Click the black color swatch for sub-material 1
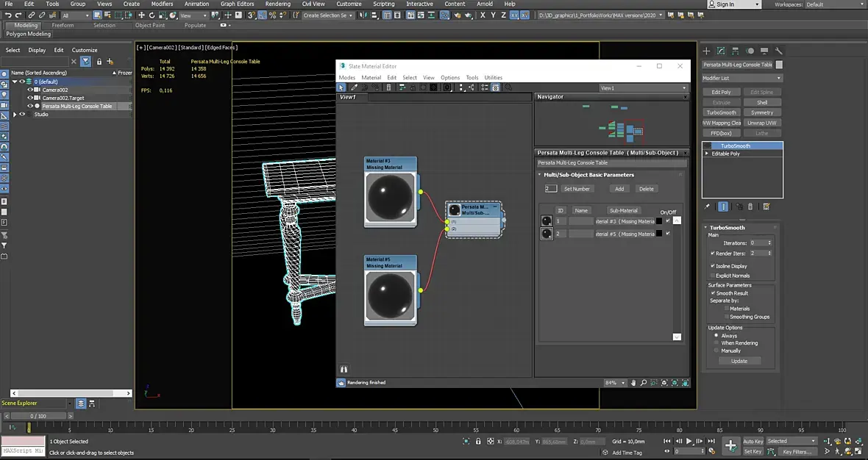Image resolution: width=868 pixels, height=460 pixels. (x=659, y=221)
